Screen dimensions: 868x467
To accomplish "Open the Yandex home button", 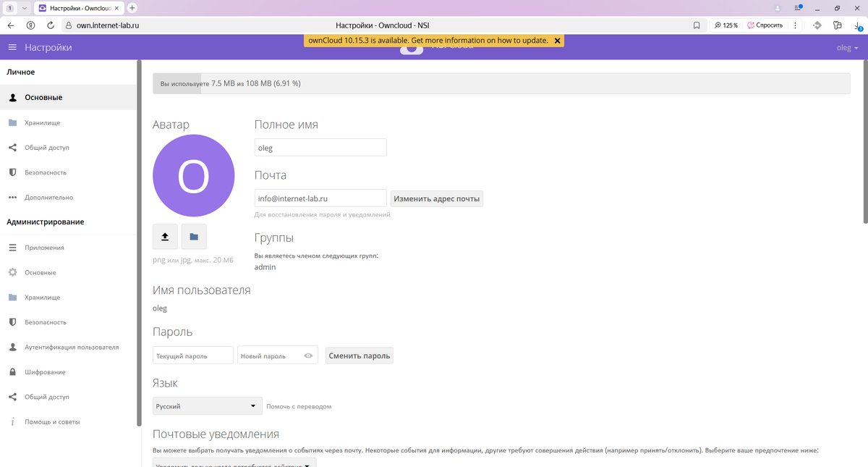I will 30,25.
